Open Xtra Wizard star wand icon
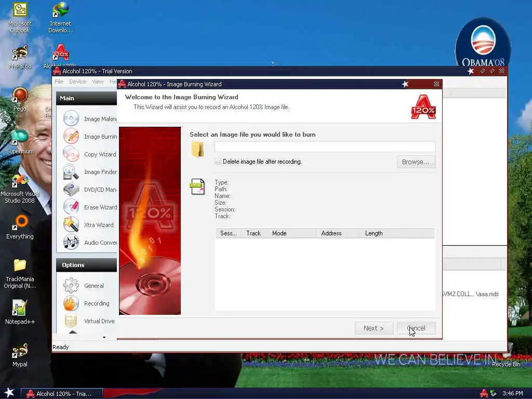This screenshot has width=532, height=399. pyautogui.click(x=71, y=224)
